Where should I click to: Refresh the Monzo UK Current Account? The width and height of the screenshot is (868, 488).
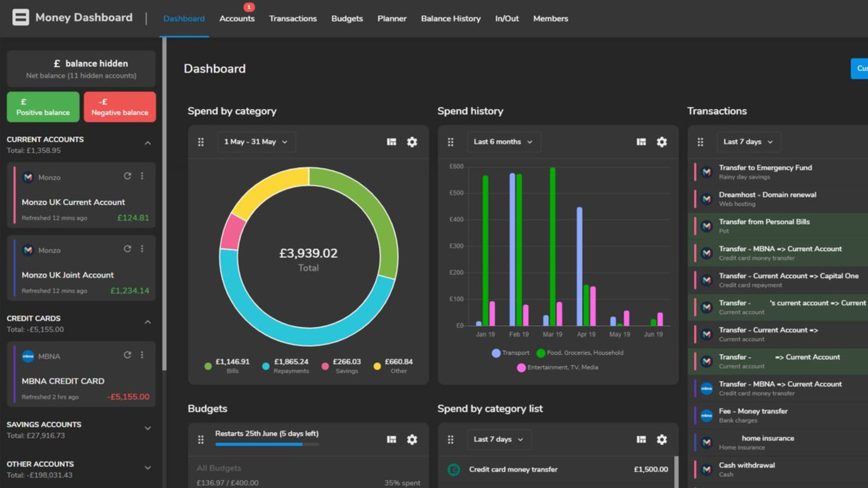tap(127, 177)
